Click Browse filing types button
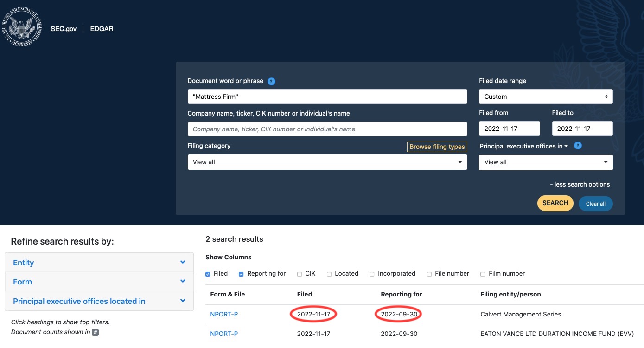The image size is (644, 348). 437,147
